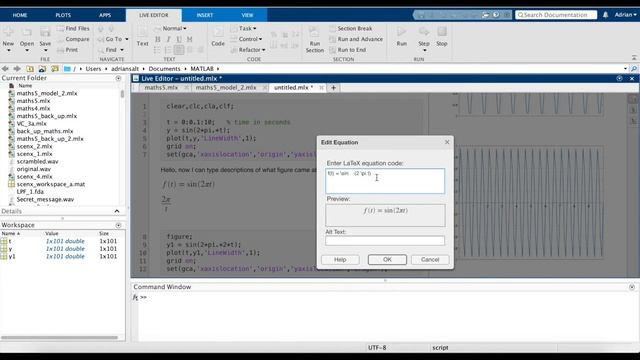Click the forward navigation arrow

(x=17, y=69)
